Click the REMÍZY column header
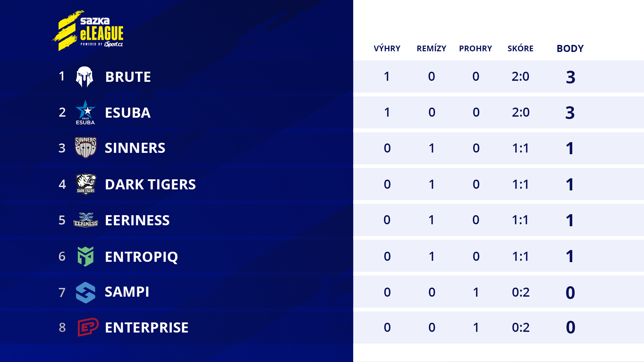 pyautogui.click(x=431, y=49)
